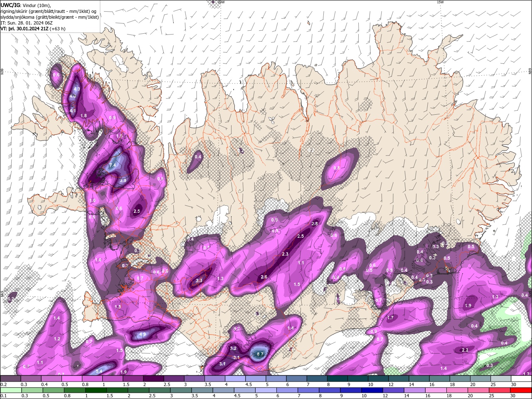Select the 5.4 value in the southwest sea area
The width and height of the screenshot is (532, 399).
pyautogui.click(x=99, y=371)
